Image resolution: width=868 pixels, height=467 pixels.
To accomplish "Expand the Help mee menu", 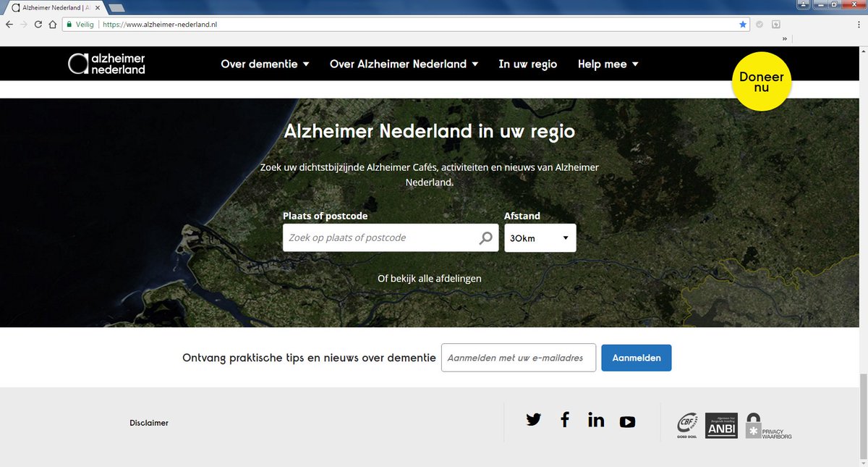I will point(608,64).
